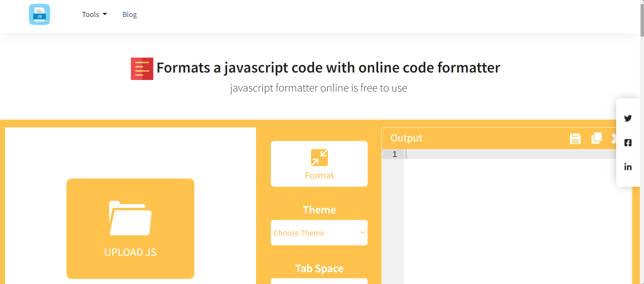Go to the Blog page
Screen dimensions: 644x284
pos(130,15)
